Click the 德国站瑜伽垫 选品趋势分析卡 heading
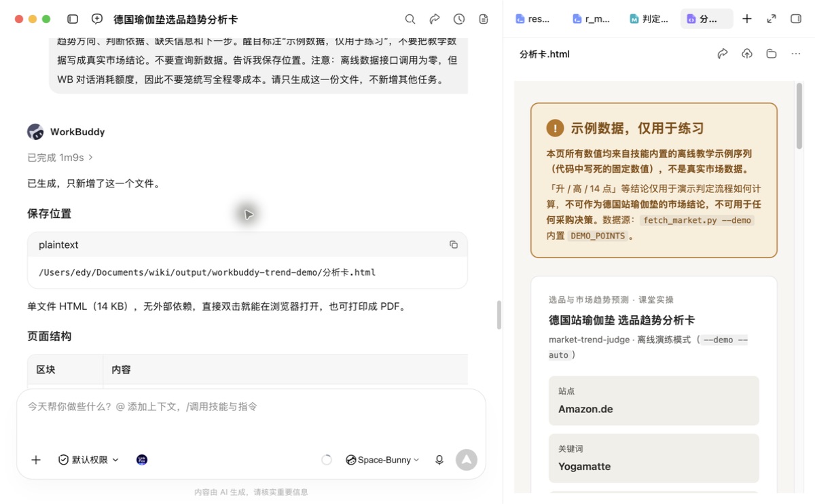Image resolution: width=815 pixels, height=504 pixels. tap(621, 320)
